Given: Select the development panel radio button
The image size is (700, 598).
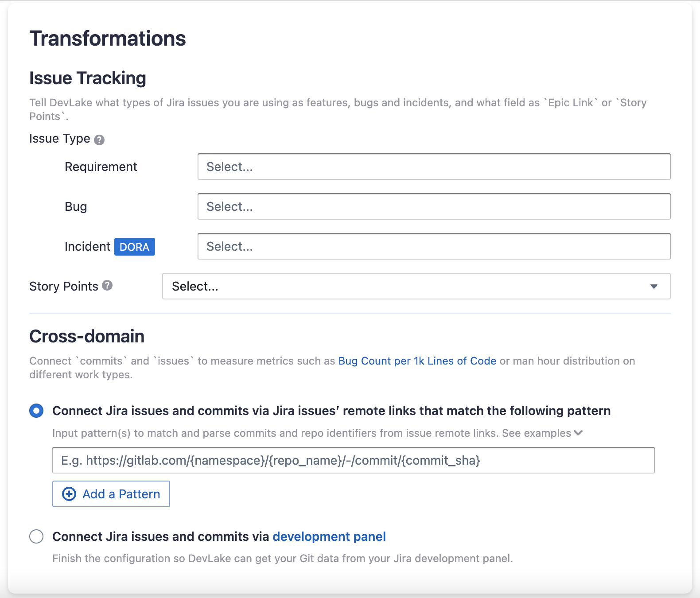Looking at the screenshot, I should [36, 536].
